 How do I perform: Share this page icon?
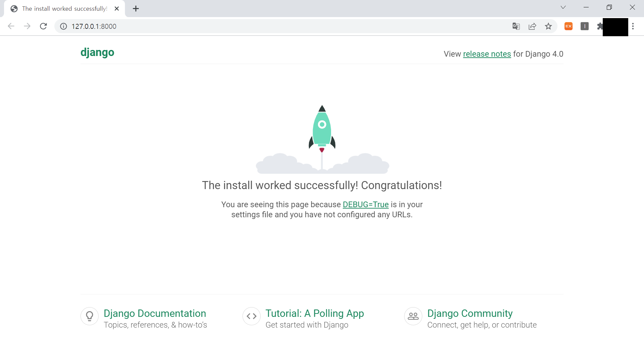tap(532, 26)
